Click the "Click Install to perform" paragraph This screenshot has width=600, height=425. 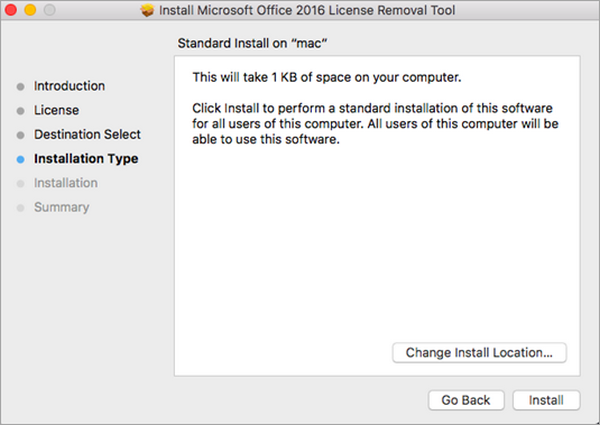pyautogui.click(x=375, y=124)
